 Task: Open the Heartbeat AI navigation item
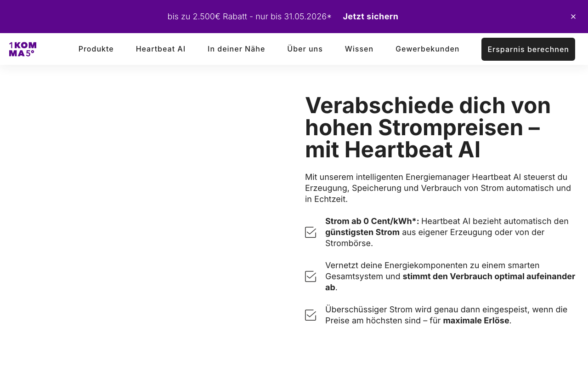pos(161,49)
